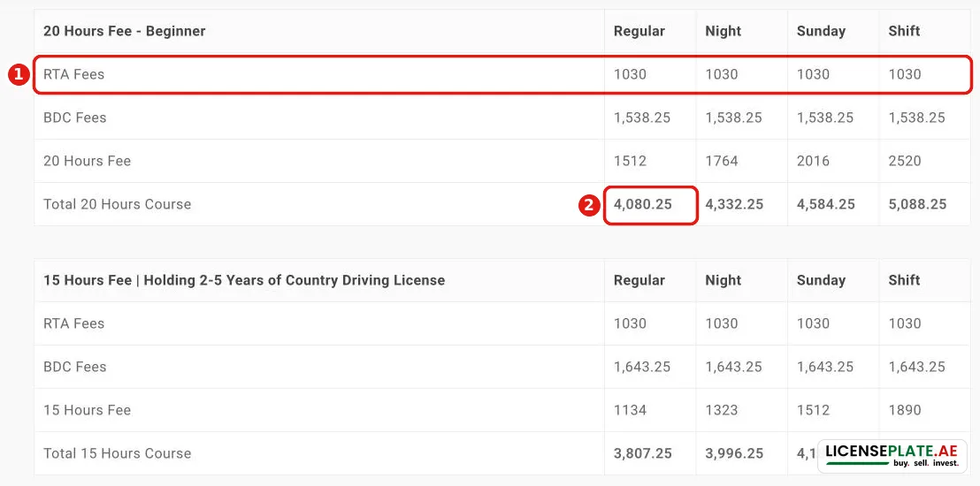
Task: Select 'Total 15 Hours Course' row label
Action: tap(117, 453)
